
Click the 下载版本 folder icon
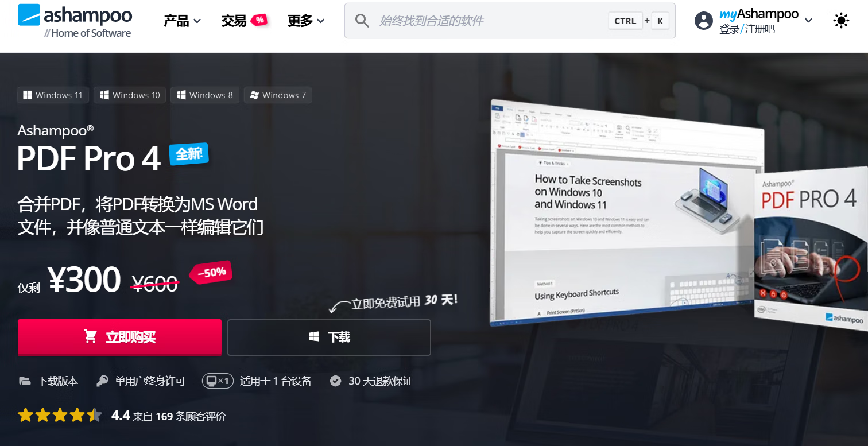click(25, 381)
